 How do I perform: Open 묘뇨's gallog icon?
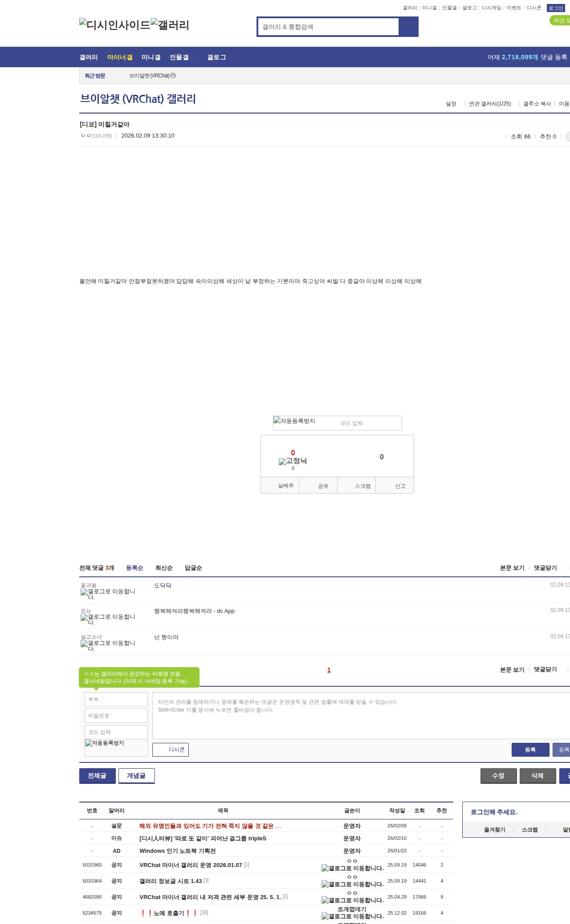tap(108, 620)
